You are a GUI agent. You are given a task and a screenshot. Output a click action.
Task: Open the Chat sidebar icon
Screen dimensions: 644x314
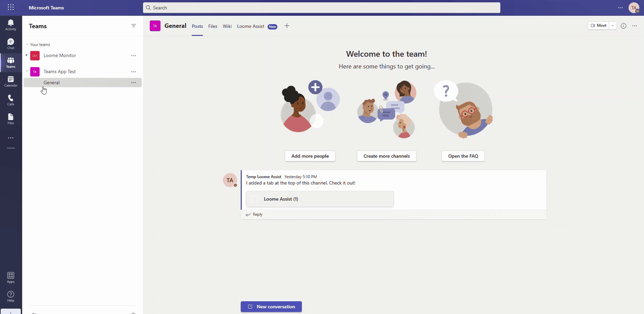coord(11,44)
